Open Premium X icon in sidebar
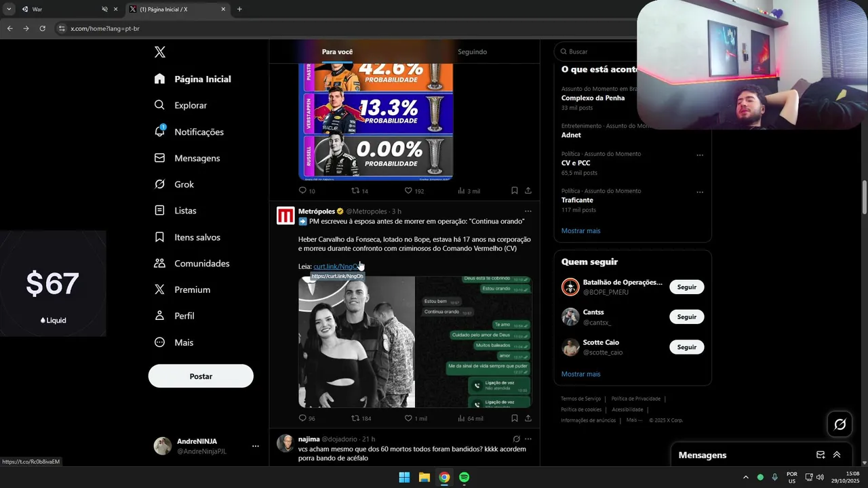The image size is (868, 488). tap(160, 289)
